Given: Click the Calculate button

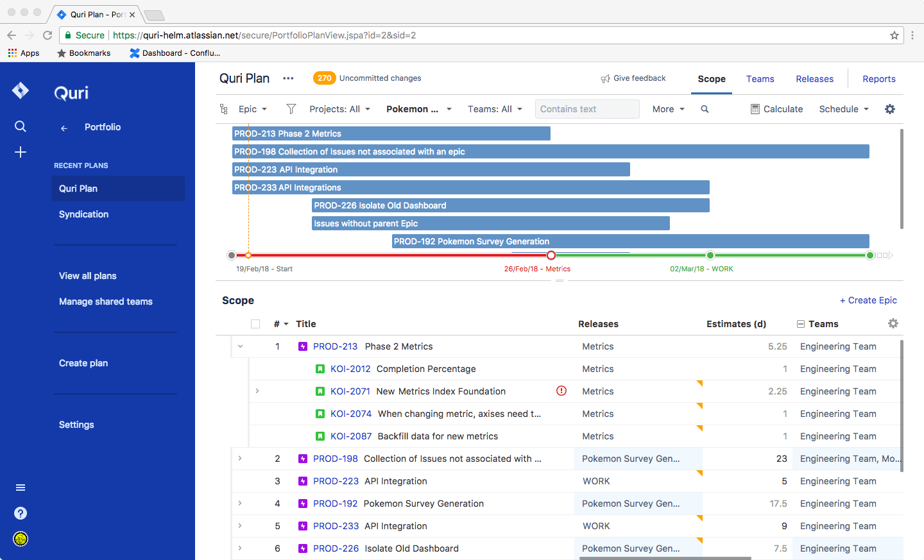Looking at the screenshot, I should (776, 109).
